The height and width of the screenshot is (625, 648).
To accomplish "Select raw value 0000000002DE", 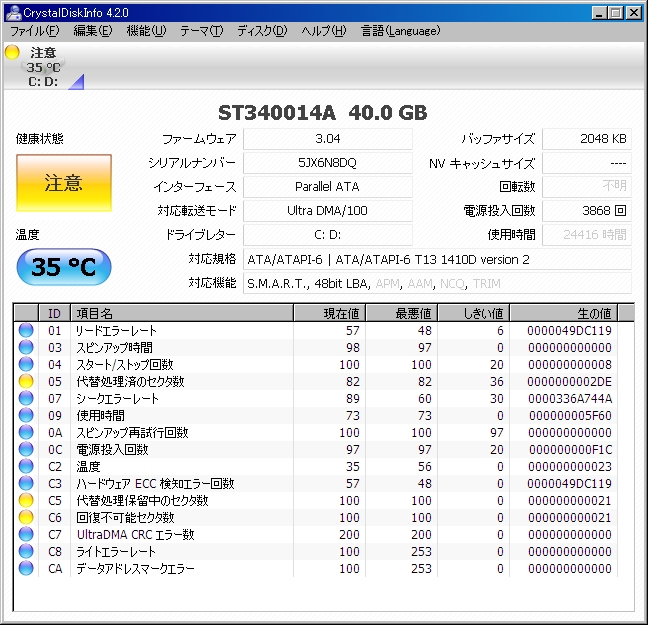I will [x=569, y=382].
